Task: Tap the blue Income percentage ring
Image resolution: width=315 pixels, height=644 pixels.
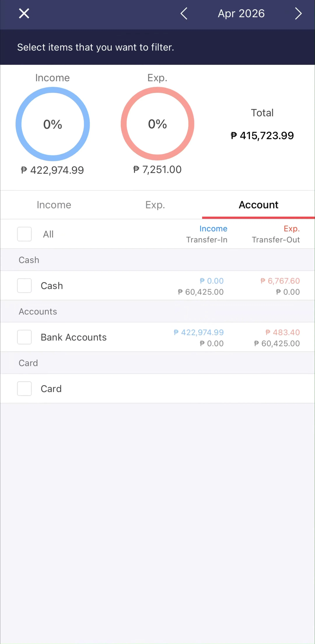Action: [53, 124]
